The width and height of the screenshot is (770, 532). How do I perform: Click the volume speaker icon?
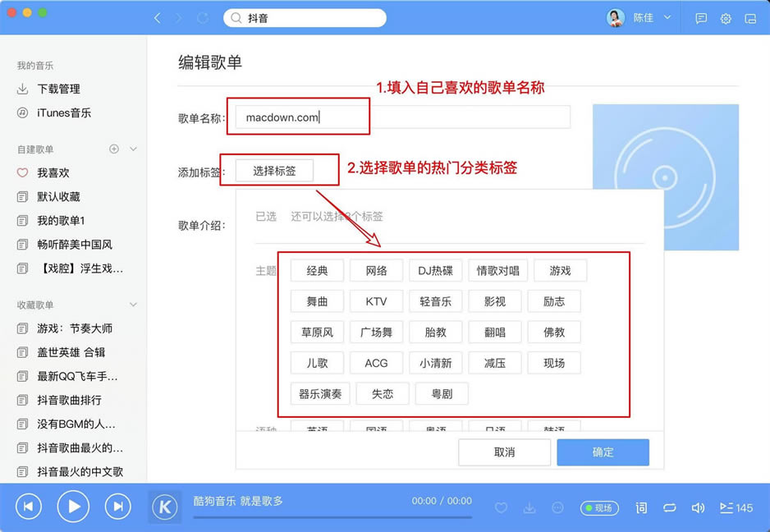tap(698, 507)
